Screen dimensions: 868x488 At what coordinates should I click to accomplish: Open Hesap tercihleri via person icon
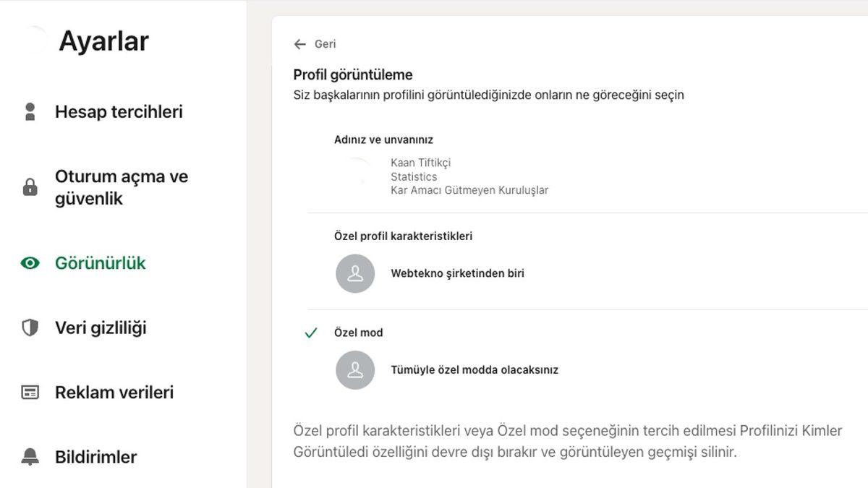tap(29, 111)
